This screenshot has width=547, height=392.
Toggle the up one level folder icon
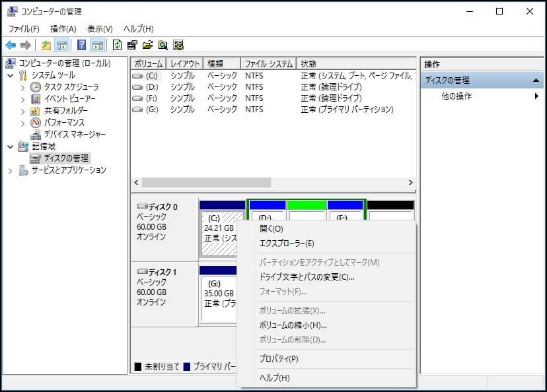click(x=46, y=45)
